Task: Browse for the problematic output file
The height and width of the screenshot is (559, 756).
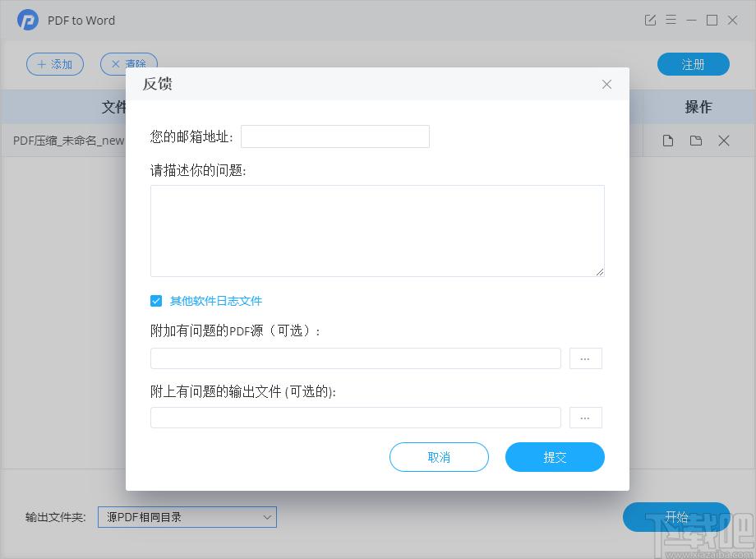Action: tap(585, 418)
